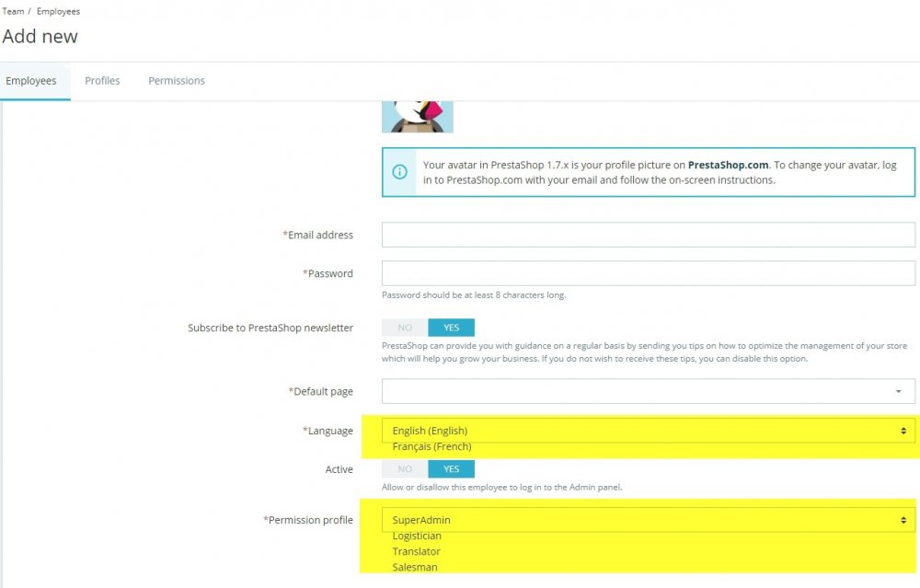Click inside the Email address field
The image size is (920, 588).
coord(644,235)
